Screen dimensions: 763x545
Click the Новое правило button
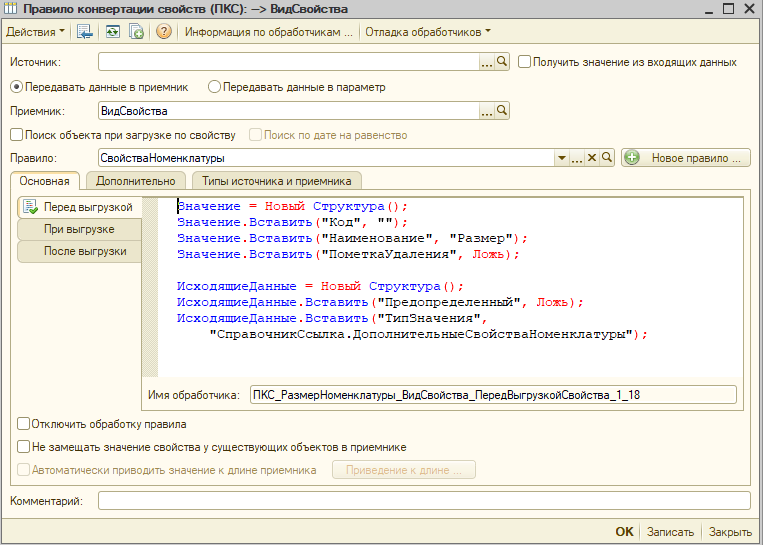pos(686,158)
